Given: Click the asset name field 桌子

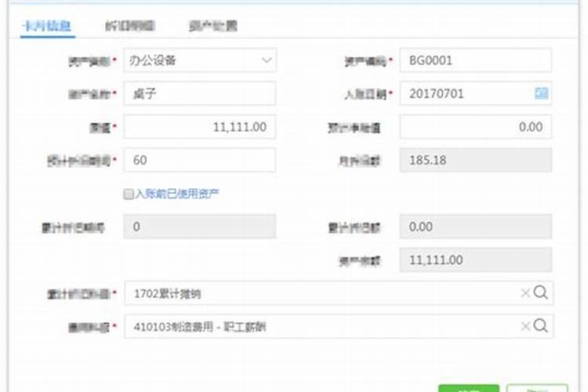Looking at the screenshot, I should (x=199, y=93).
